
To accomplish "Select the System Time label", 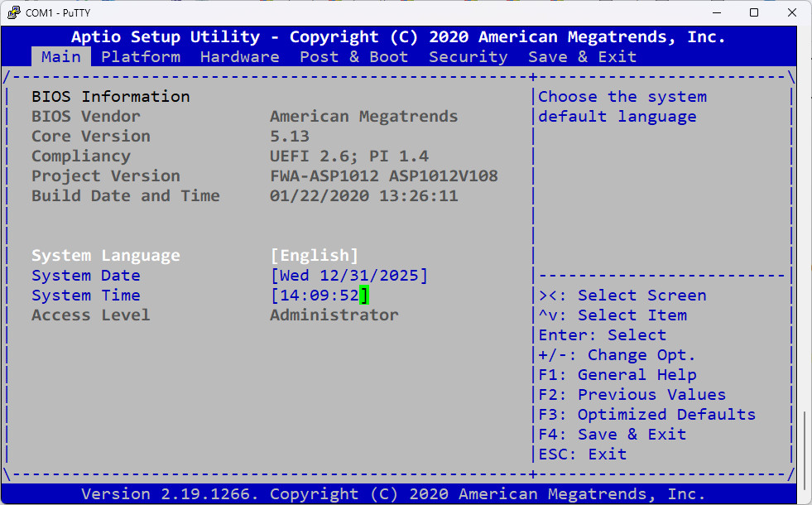I will 86,296.
